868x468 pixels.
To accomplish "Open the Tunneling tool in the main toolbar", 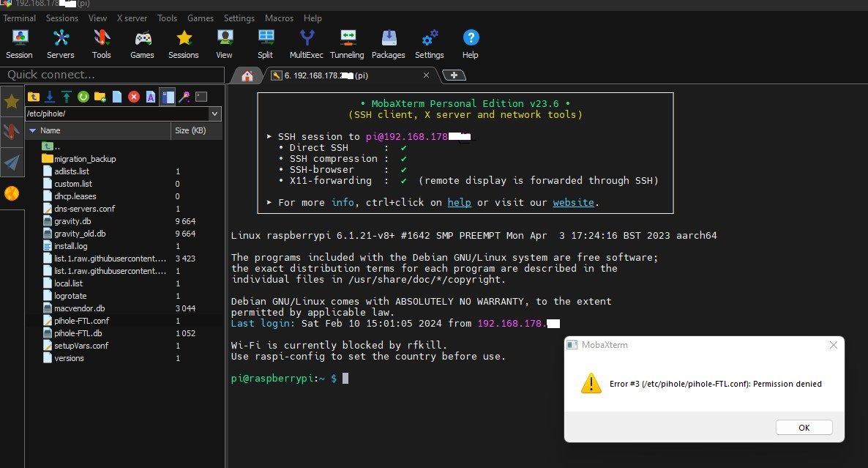I will point(347,44).
